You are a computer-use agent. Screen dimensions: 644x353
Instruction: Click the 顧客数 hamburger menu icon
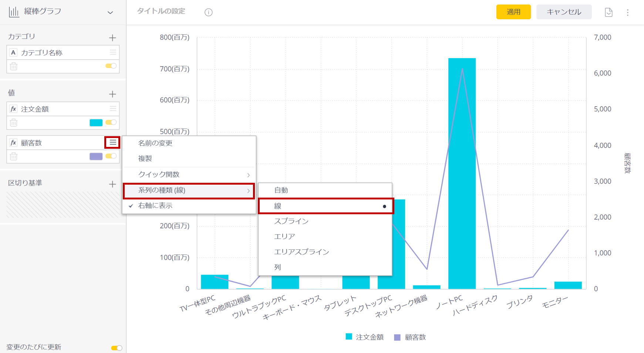pos(113,142)
